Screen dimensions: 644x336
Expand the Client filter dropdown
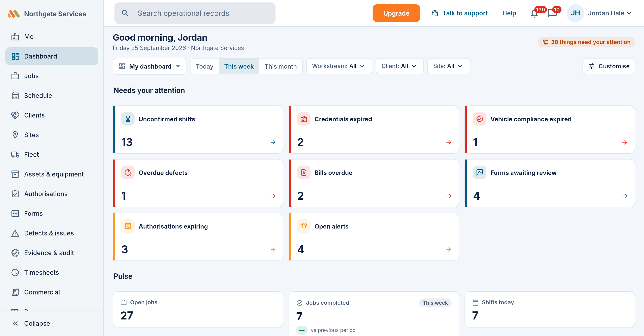click(400, 66)
